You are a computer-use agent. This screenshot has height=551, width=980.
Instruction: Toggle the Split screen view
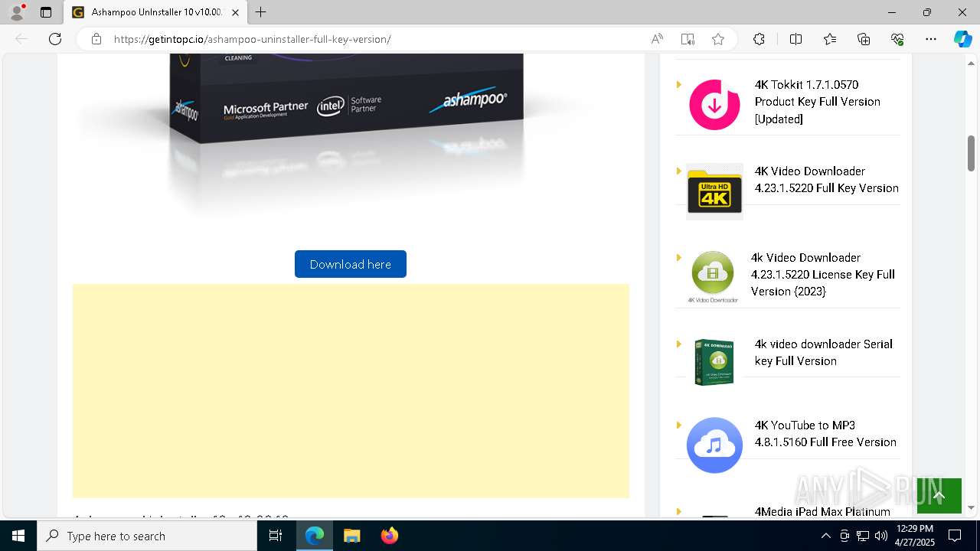click(795, 39)
